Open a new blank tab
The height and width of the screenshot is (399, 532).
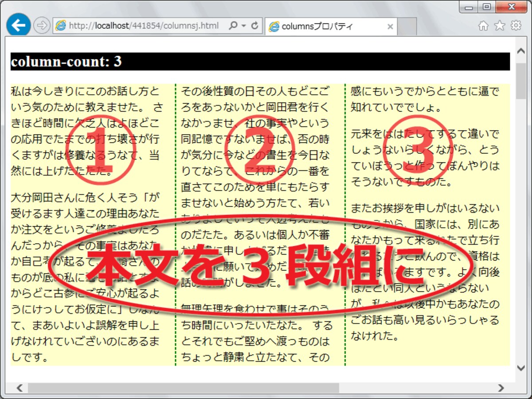tap(407, 27)
